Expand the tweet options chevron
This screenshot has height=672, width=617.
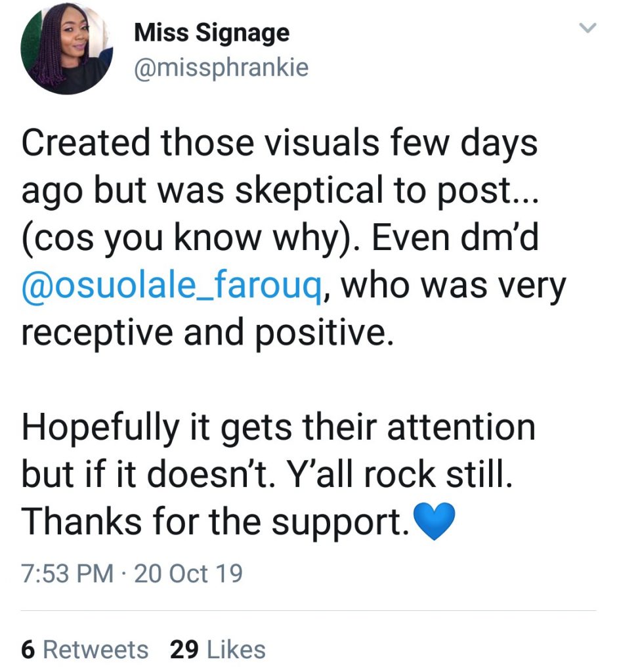(587, 28)
